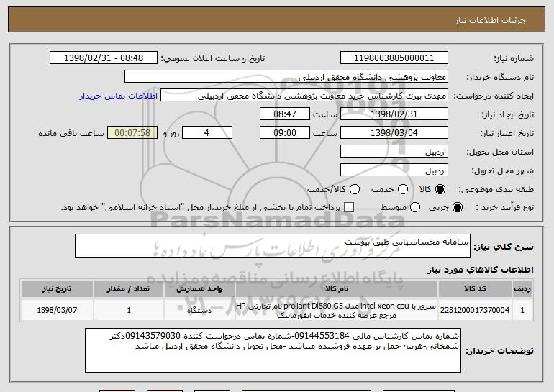Click the دستگاه unit cell
Screen dimensions: 554x392
point(199,310)
